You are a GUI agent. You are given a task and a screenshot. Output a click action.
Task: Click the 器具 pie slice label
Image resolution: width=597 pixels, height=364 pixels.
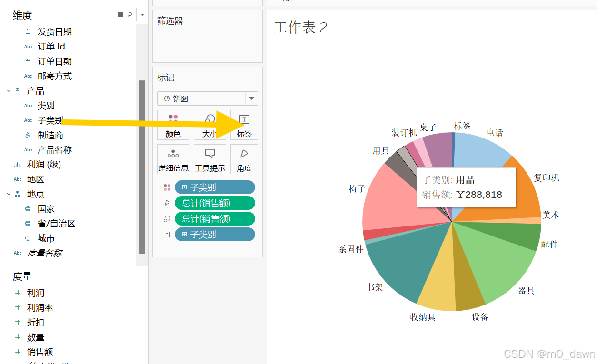tap(527, 290)
